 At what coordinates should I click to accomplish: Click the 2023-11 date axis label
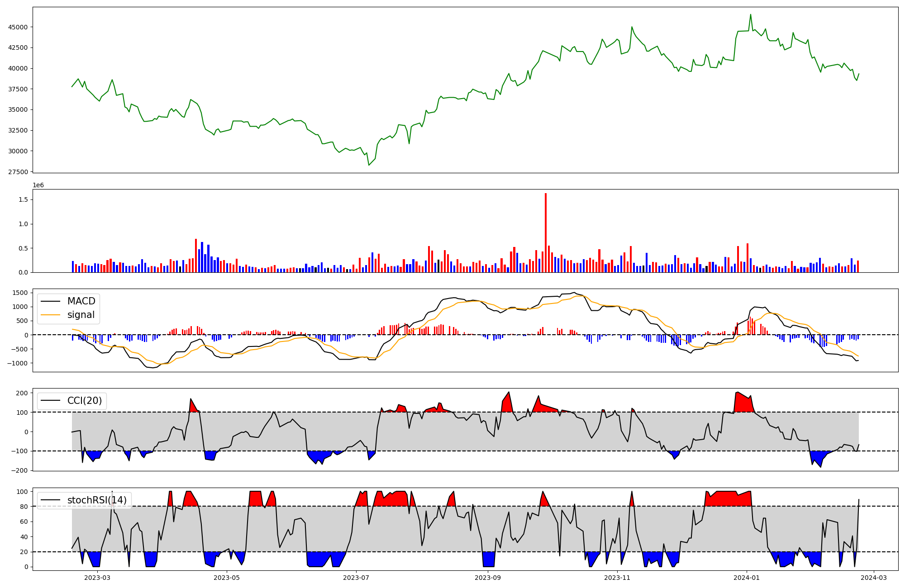(617, 578)
